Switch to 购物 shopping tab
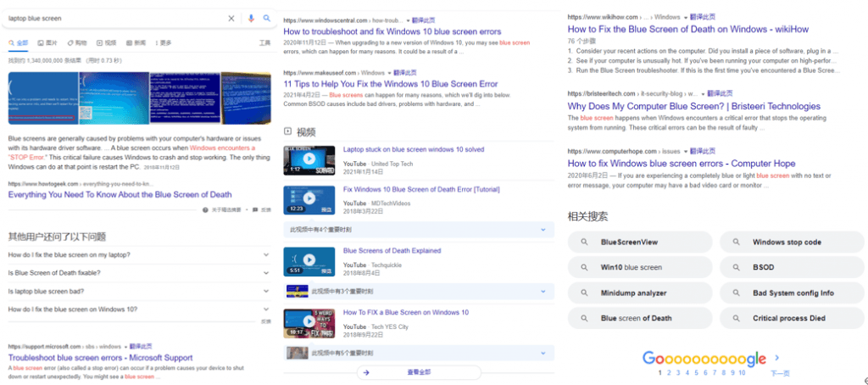 pos(77,42)
